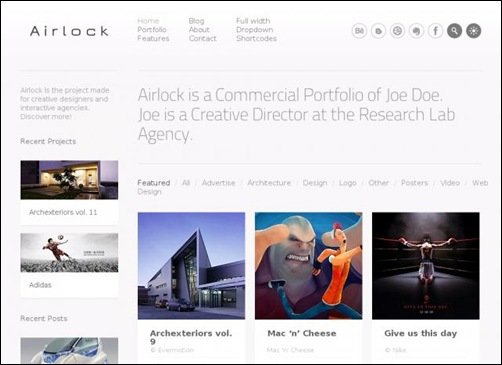Open the Adidas soccer player thumbnail

(69, 253)
